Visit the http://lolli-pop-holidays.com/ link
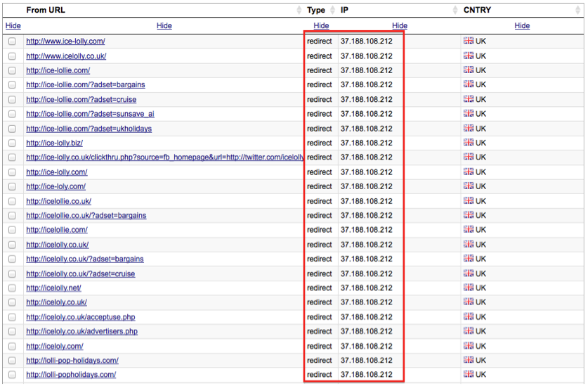 coord(72,361)
